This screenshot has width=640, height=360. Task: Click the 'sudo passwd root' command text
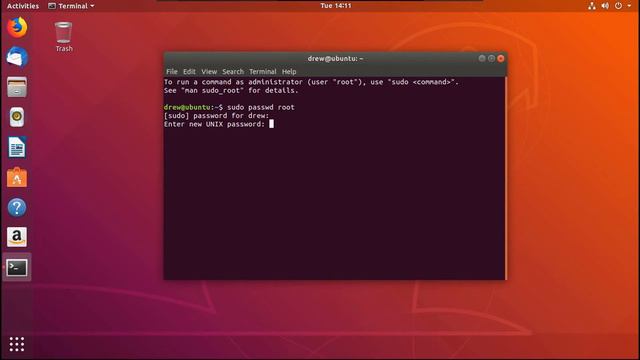click(261, 107)
